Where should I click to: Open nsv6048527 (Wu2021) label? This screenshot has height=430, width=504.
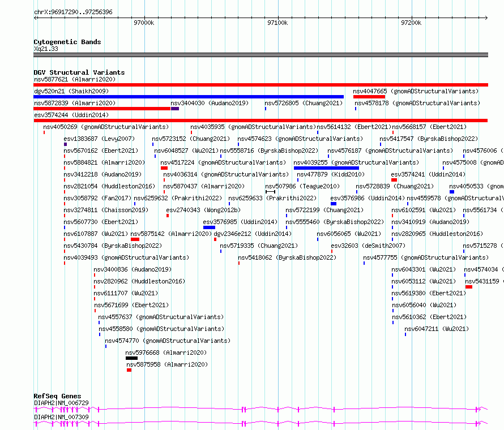(186, 150)
